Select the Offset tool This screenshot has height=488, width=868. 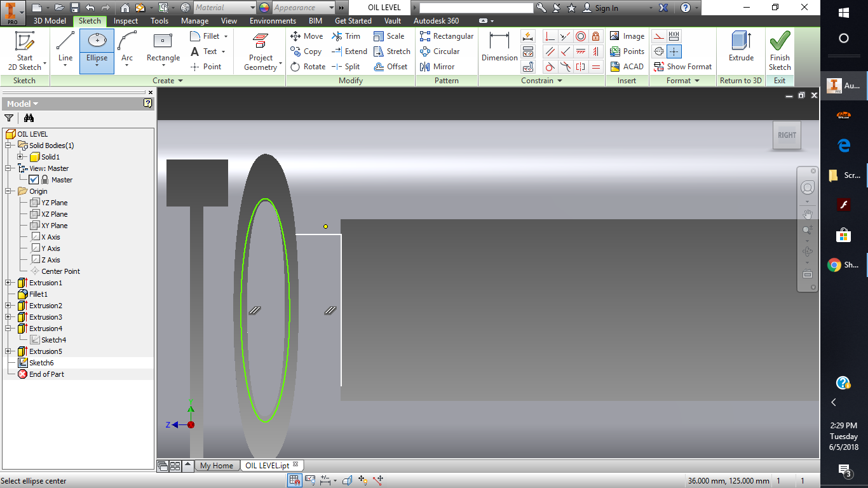[391, 67]
